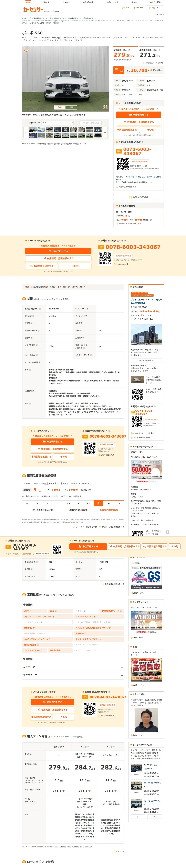Open the 中古車 top navigation tab
The image size is (186, 868).
click(28, 2)
